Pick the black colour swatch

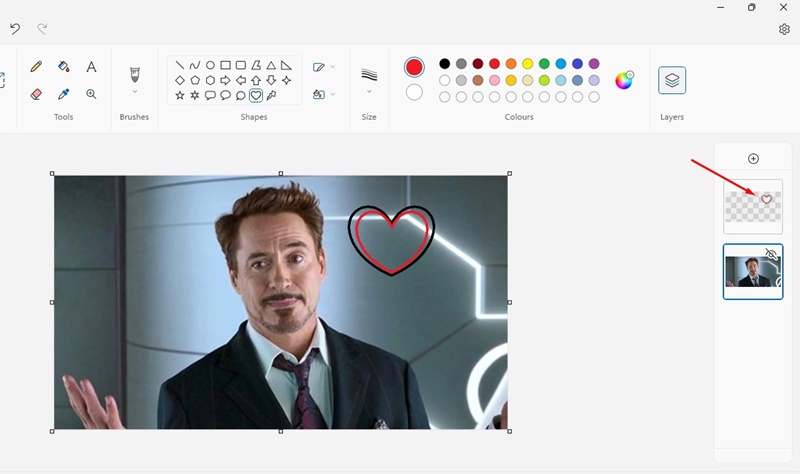point(445,64)
